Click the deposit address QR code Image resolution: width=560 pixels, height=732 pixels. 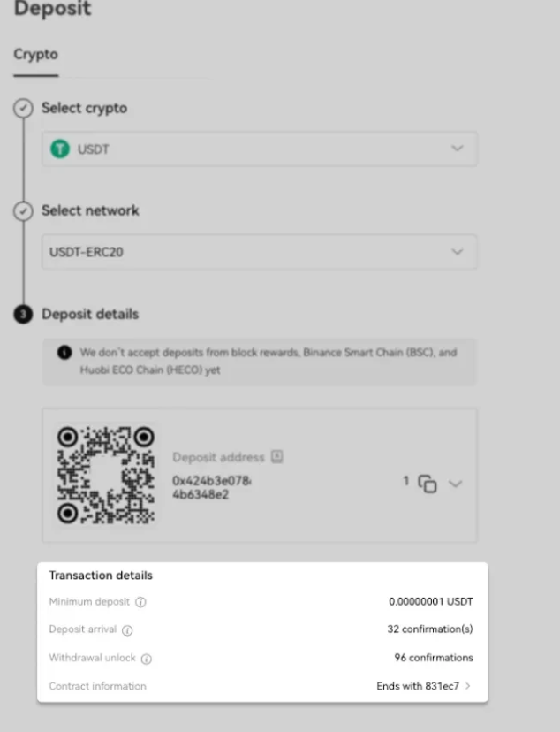coord(105,475)
